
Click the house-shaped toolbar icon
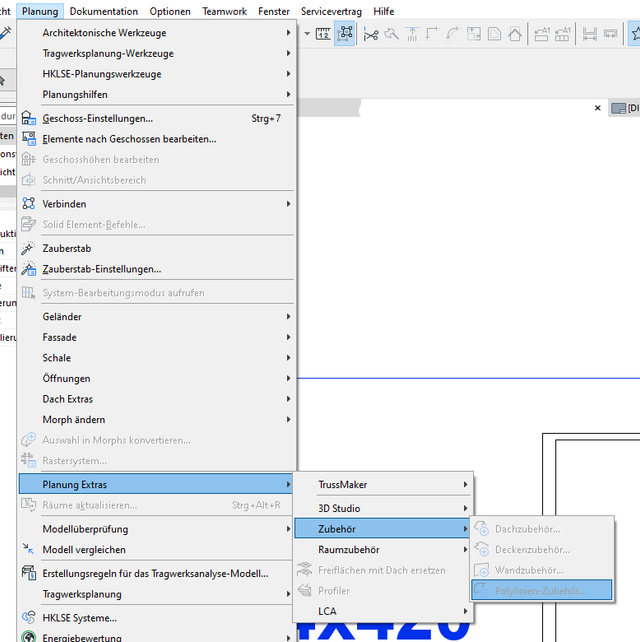[x=515, y=34]
